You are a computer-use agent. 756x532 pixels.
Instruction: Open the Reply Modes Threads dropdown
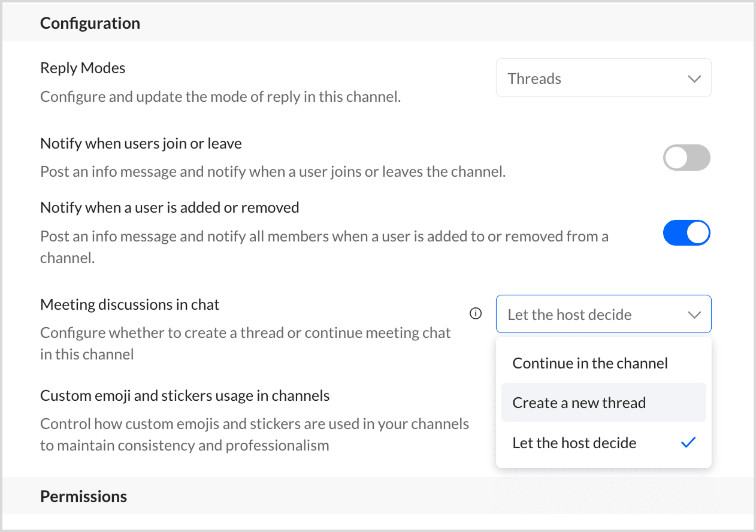point(603,78)
